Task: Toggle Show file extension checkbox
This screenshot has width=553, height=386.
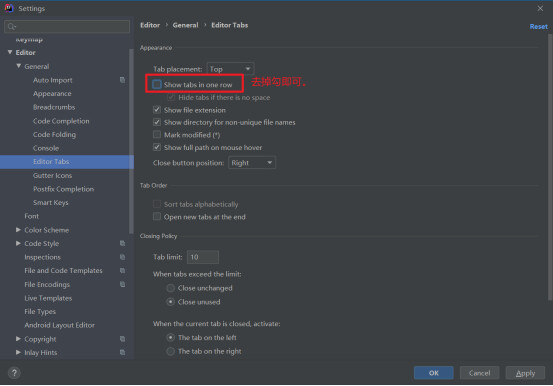Action: coord(157,110)
